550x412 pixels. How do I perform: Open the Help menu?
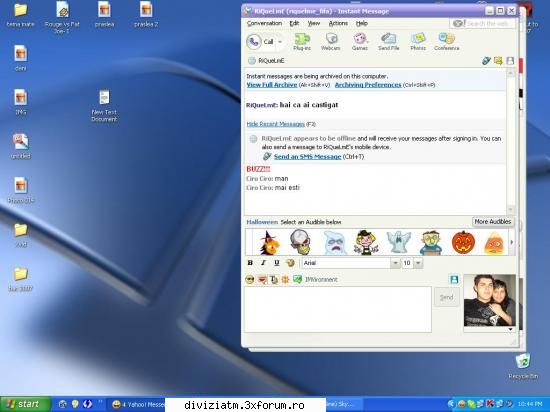point(362,23)
